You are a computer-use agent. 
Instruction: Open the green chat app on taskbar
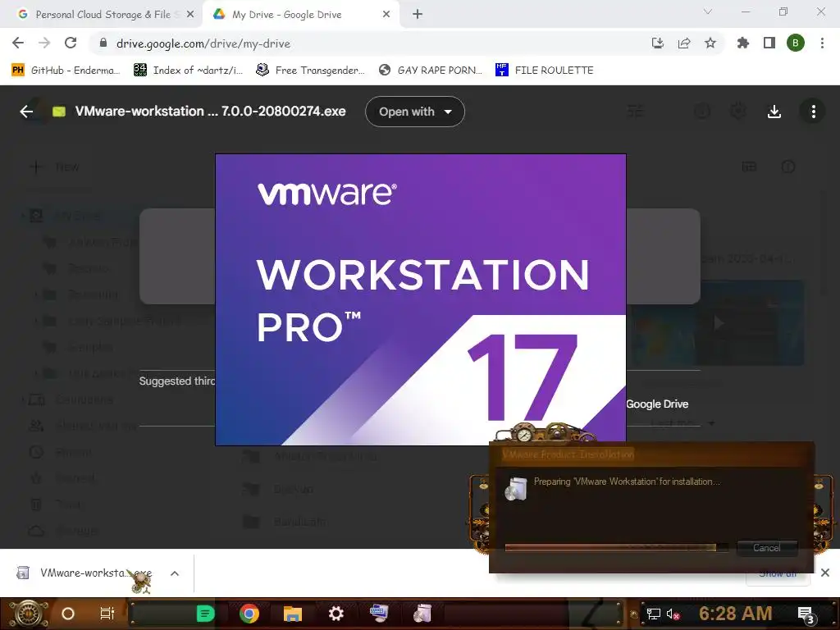point(205,614)
